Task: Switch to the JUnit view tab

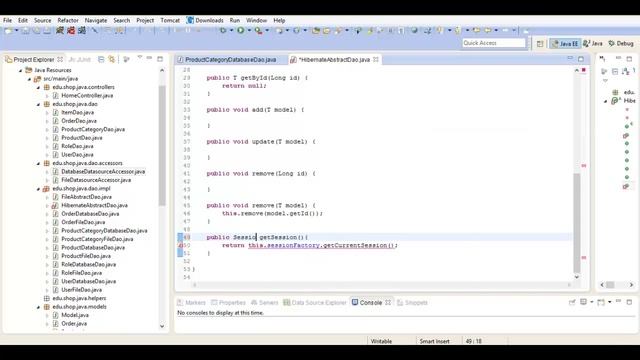Action: [80, 60]
